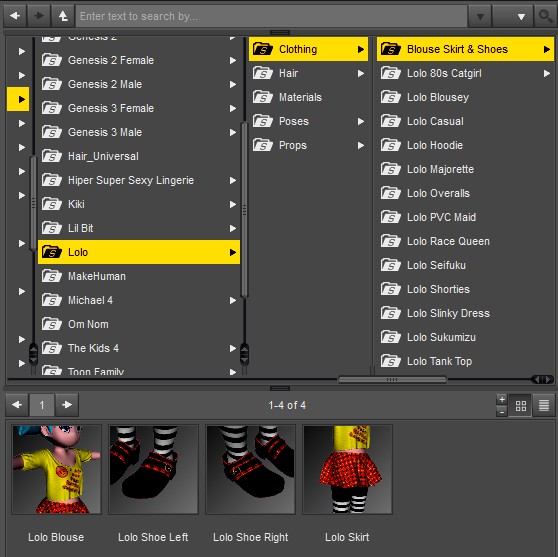Image resolution: width=558 pixels, height=557 pixels.
Task: Click the magnifying glass search icon
Action: [x=545, y=16]
